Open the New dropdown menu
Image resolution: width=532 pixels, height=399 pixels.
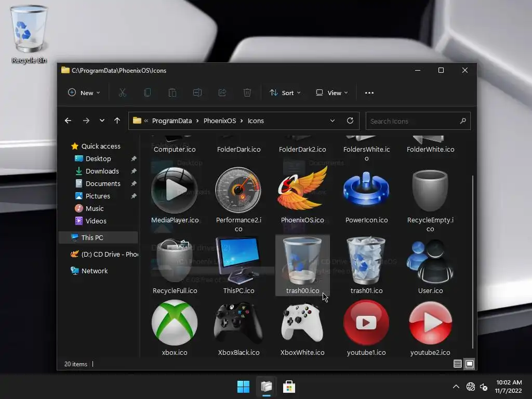point(84,92)
